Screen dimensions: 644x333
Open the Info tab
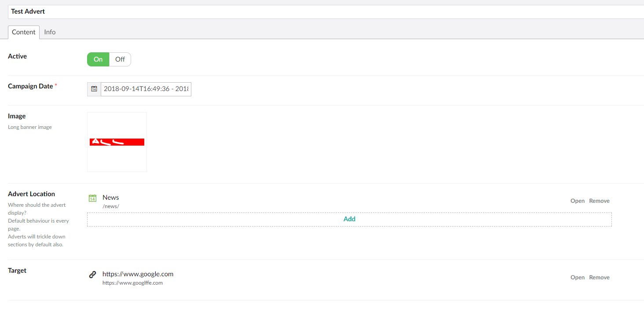coord(50,32)
